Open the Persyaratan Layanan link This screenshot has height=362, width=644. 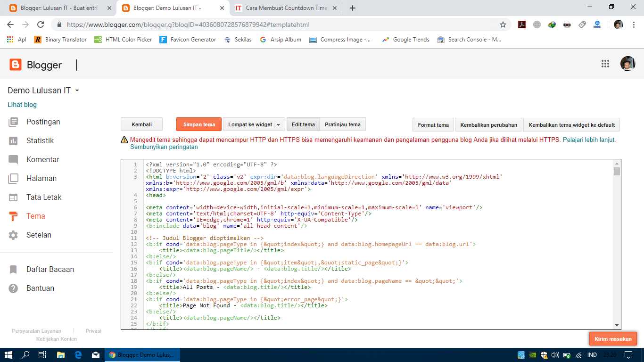37,331
